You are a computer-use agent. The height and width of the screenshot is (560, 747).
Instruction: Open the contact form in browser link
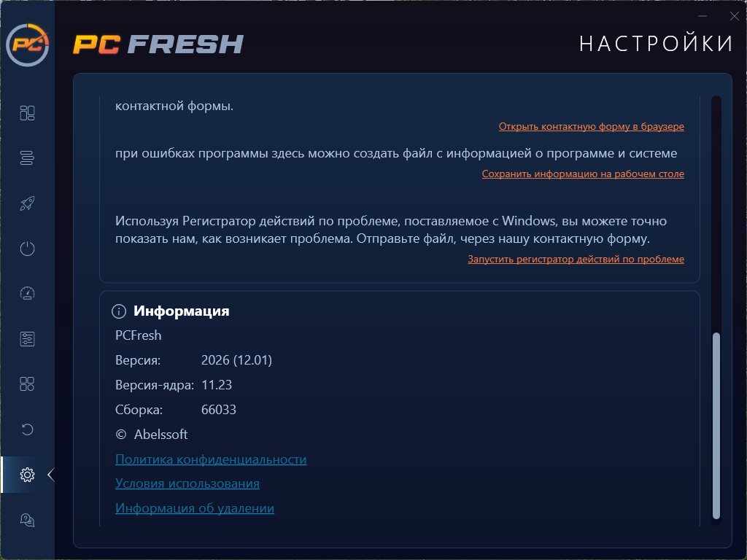coord(591,127)
